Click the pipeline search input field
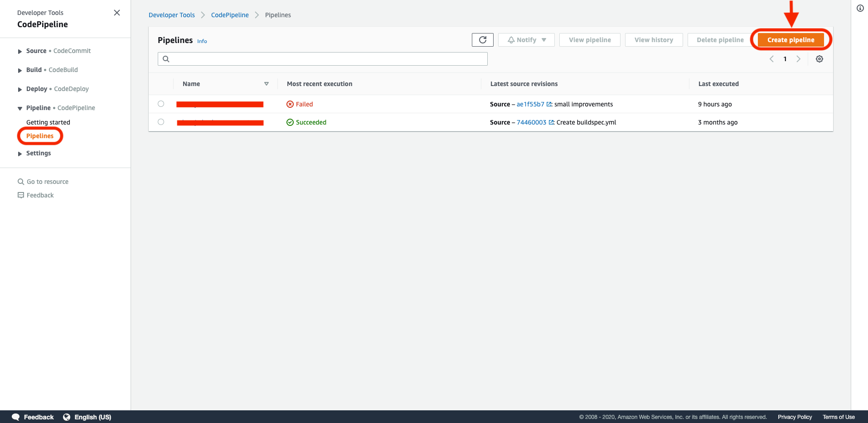Screen dimensions: 868x423 click(322, 58)
